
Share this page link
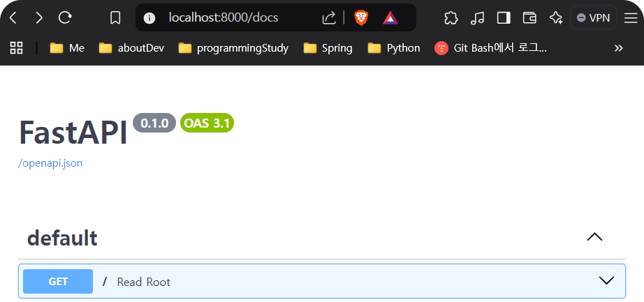[329, 17]
